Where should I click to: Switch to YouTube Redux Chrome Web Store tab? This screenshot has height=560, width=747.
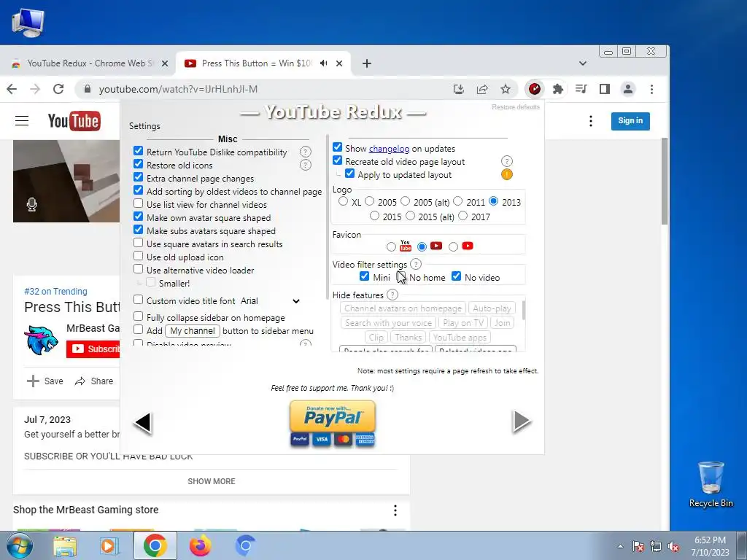pyautogui.click(x=88, y=63)
